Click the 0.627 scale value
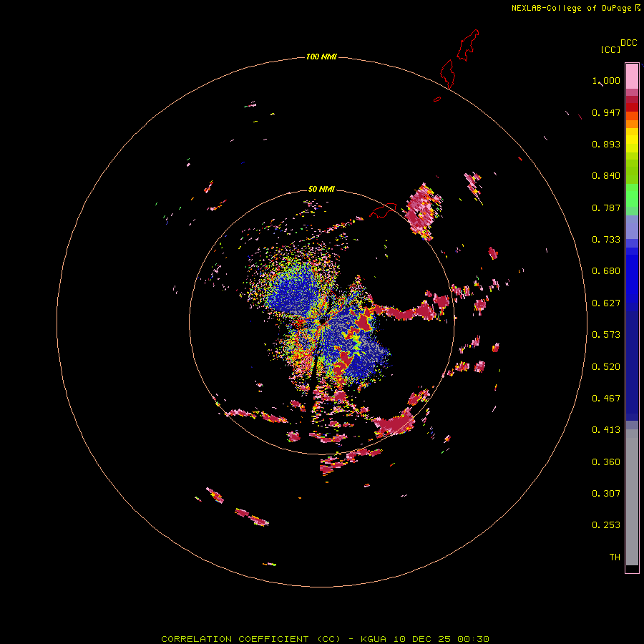This screenshot has height=644, width=644. (x=606, y=303)
